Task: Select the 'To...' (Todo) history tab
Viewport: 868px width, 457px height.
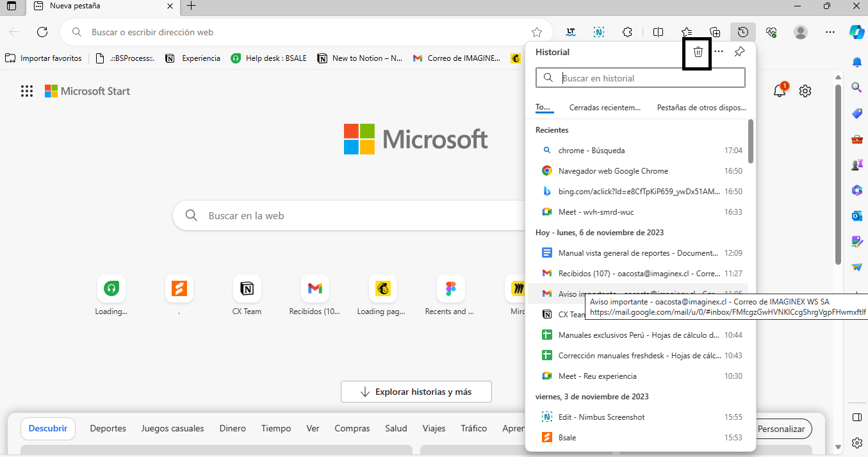Action: coord(543,108)
